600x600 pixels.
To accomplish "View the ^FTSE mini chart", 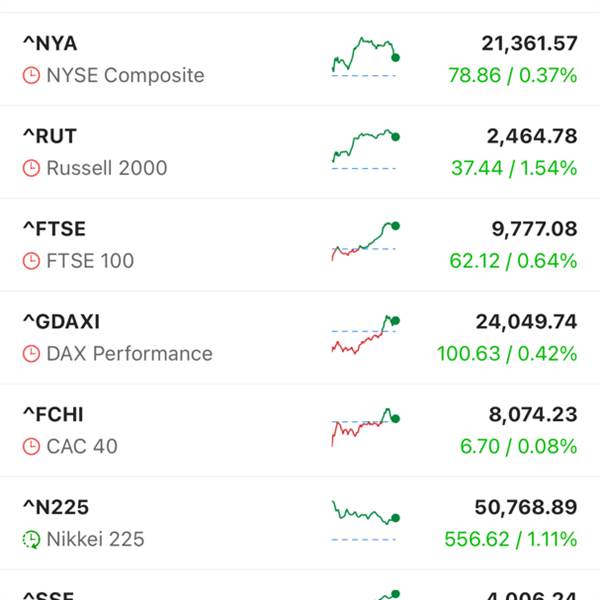I will pyautogui.click(x=365, y=242).
